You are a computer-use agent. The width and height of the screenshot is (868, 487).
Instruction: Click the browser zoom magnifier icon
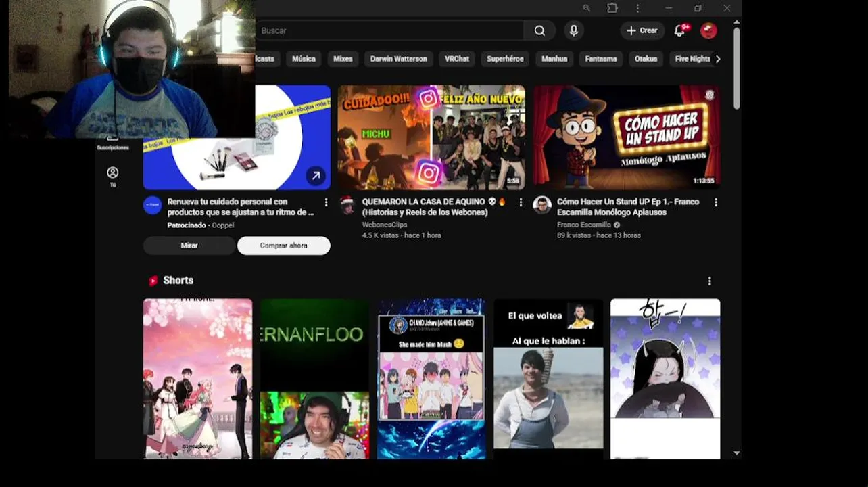point(586,8)
